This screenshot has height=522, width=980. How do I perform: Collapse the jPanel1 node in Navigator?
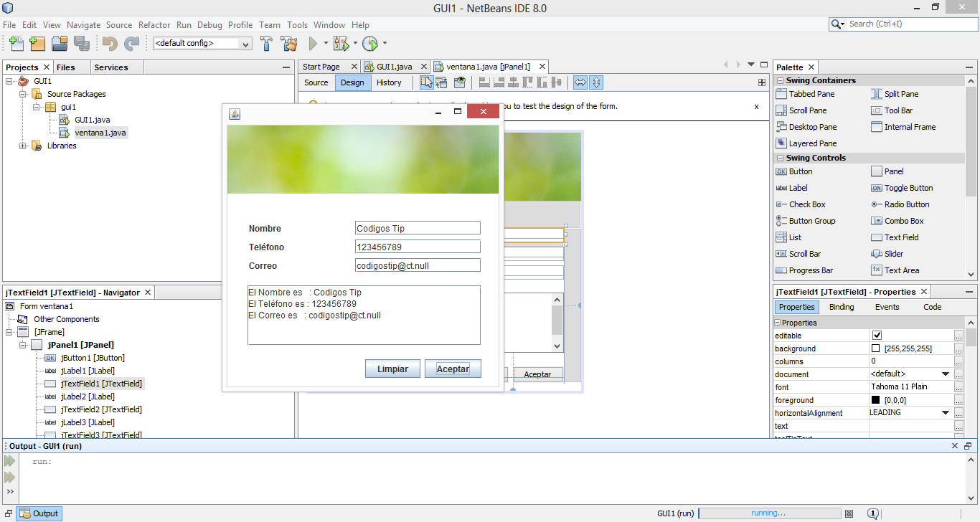point(24,345)
